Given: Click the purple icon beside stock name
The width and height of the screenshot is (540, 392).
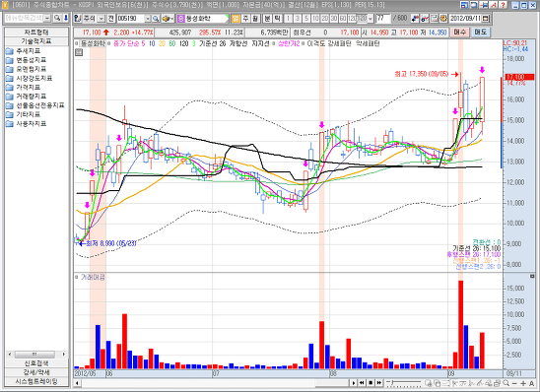Looking at the screenshot, I should tap(180, 19).
